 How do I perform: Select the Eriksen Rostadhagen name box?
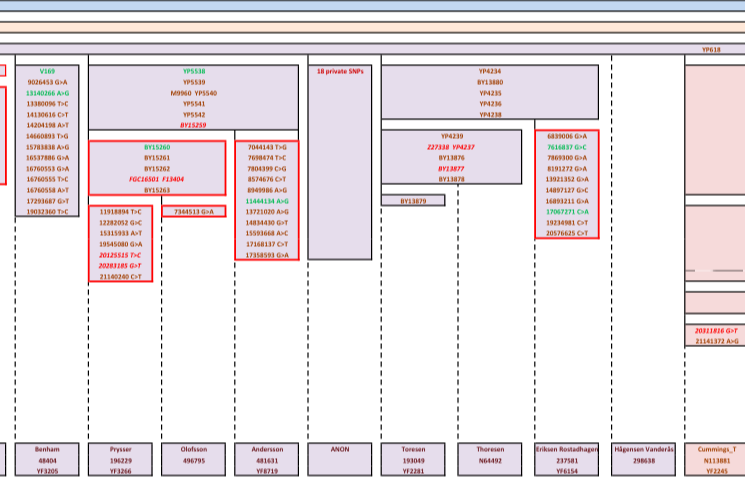click(x=567, y=460)
